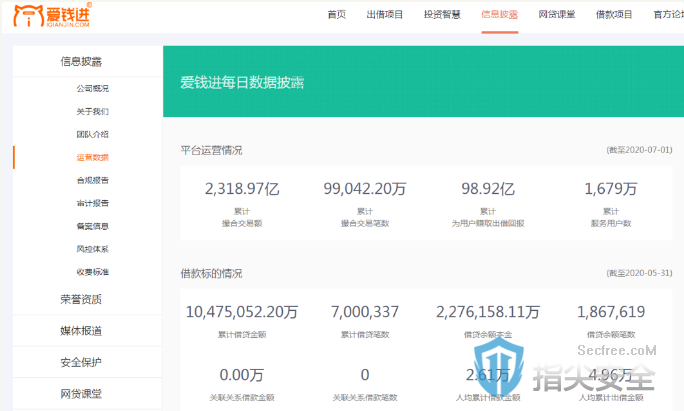The width and height of the screenshot is (684, 411).
Task: Go to the 首页 nav item
Action: point(336,15)
